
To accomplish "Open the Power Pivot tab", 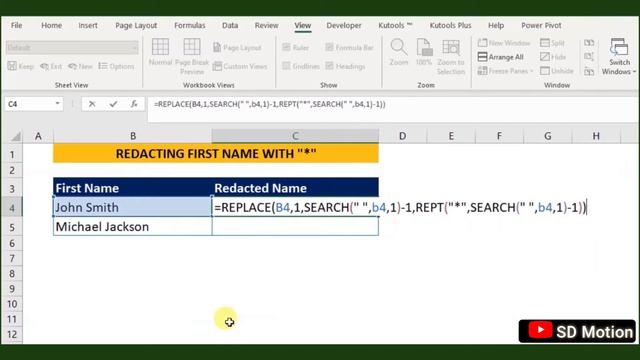I will 541,25.
